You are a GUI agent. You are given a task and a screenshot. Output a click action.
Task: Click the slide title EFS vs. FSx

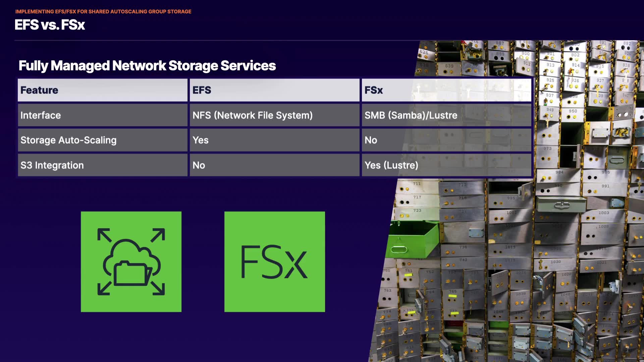coord(50,25)
